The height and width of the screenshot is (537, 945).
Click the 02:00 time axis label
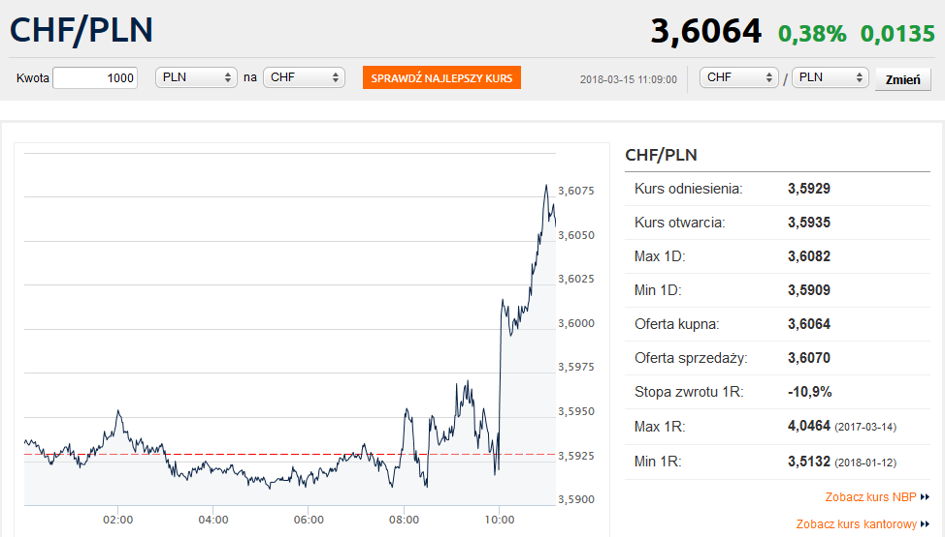[x=118, y=520]
